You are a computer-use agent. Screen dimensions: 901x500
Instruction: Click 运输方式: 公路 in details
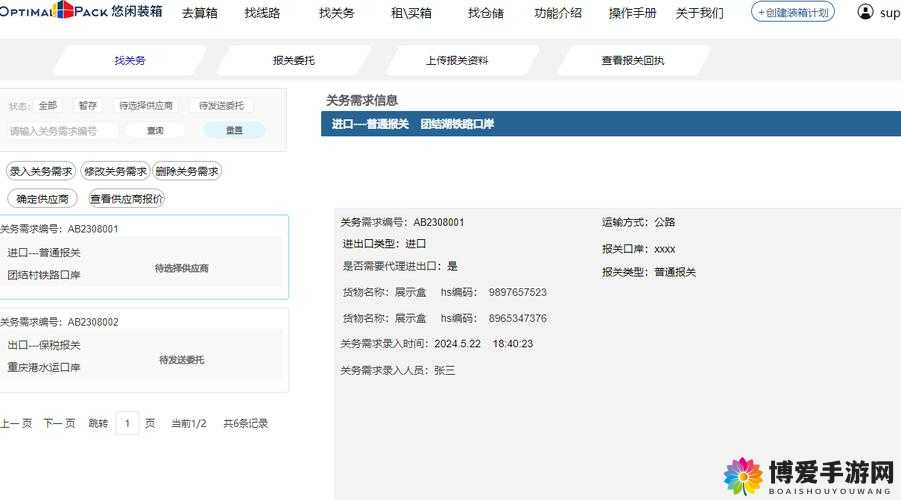coord(638,222)
